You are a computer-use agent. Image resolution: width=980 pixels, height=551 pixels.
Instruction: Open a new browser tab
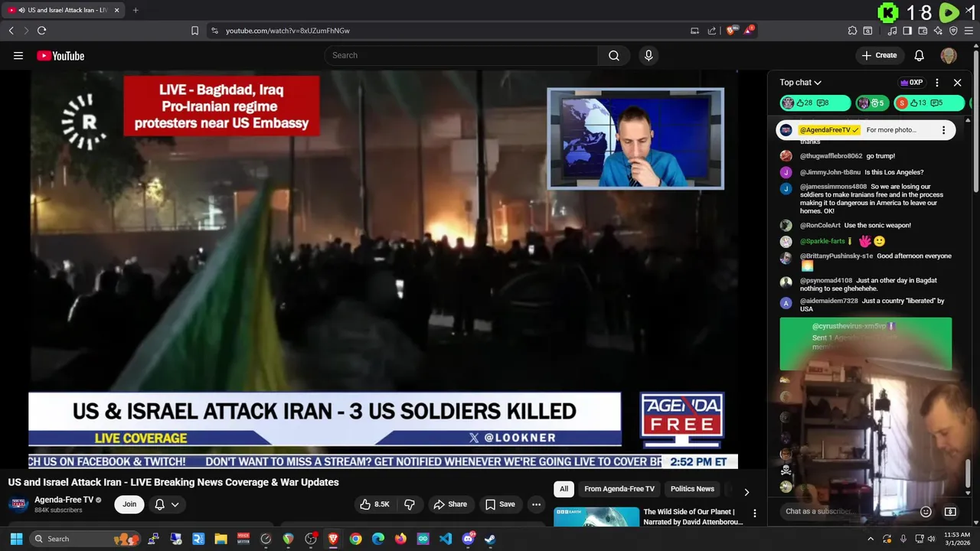click(136, 11)
